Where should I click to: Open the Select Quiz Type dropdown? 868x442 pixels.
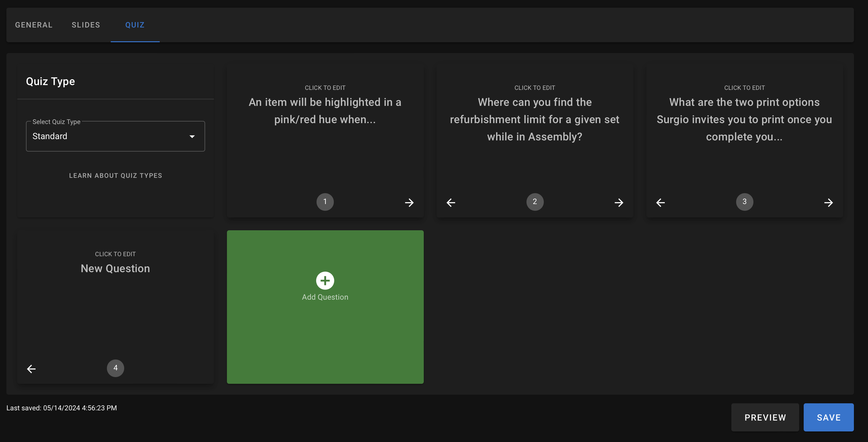115,136
